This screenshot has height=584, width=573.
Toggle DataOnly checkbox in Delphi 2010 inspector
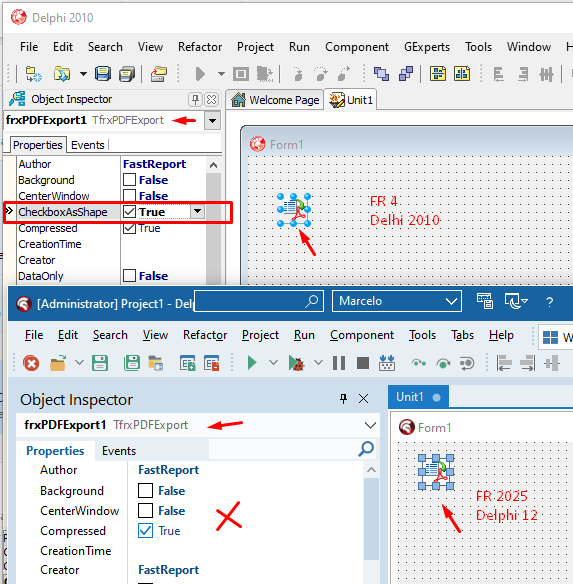(129, 276)
